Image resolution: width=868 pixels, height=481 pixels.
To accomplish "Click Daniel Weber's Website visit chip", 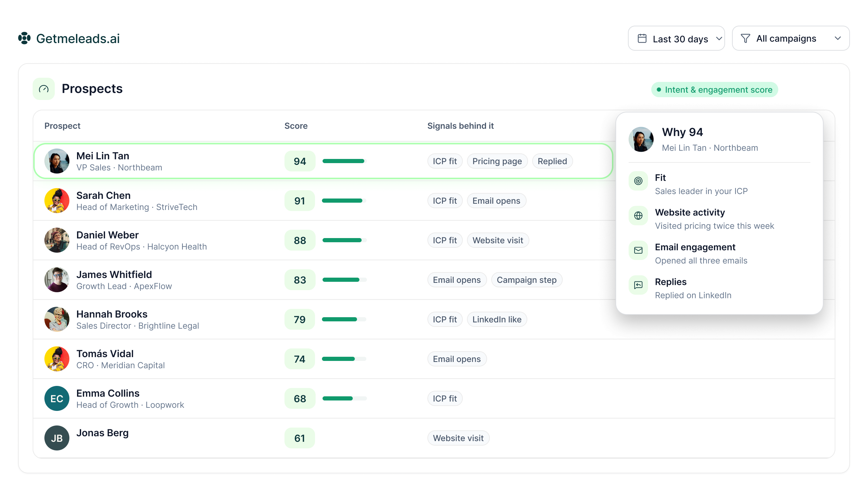I will tap(498, 240).
